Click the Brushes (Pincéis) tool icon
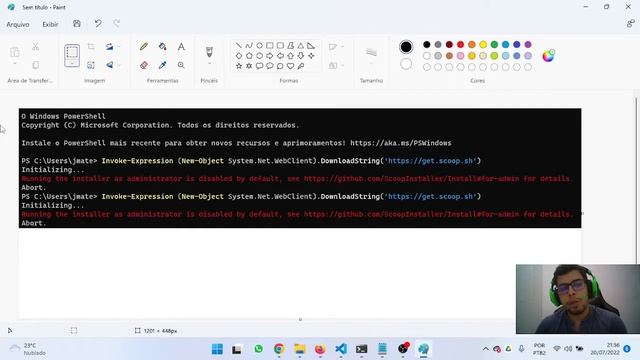The width and height of the screenshot is (640, 360). click(209, 51)
